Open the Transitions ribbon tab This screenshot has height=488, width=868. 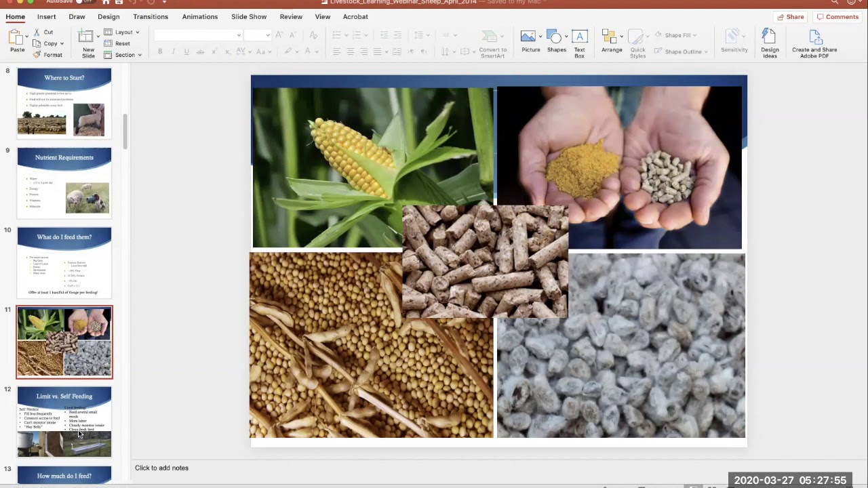click(151, 17)
